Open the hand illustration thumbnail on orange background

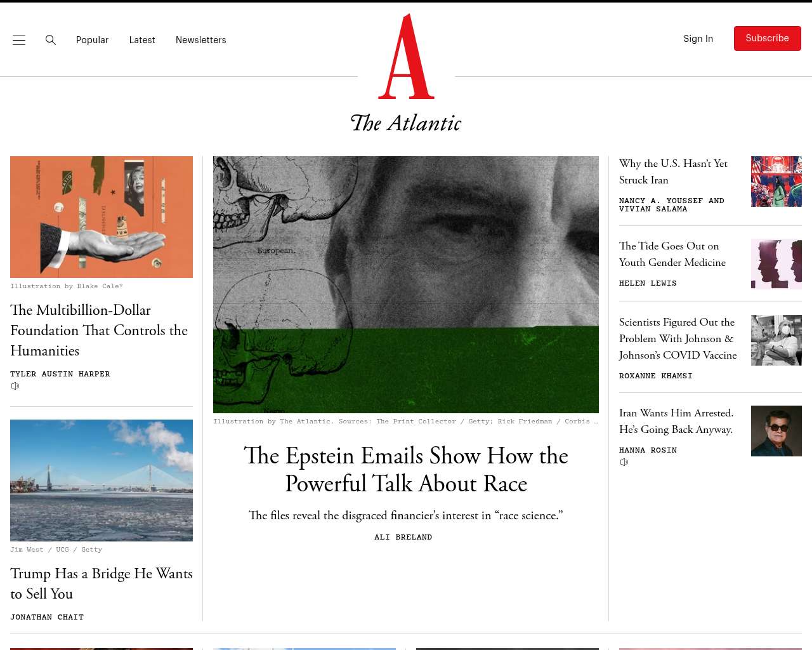[101, 217]
